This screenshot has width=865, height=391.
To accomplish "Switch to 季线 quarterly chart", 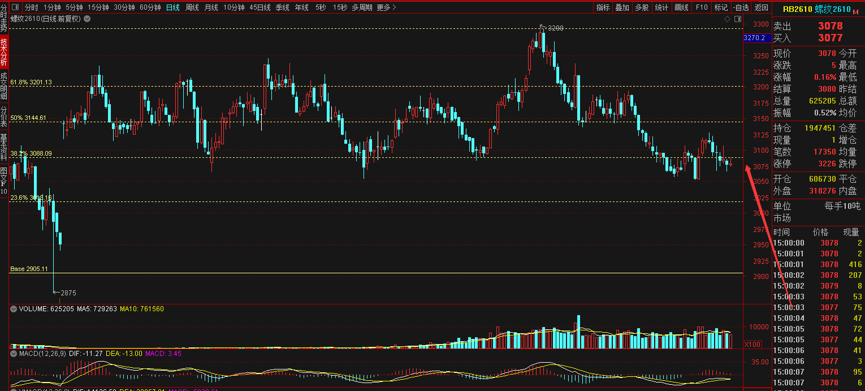I will point(282,8).
